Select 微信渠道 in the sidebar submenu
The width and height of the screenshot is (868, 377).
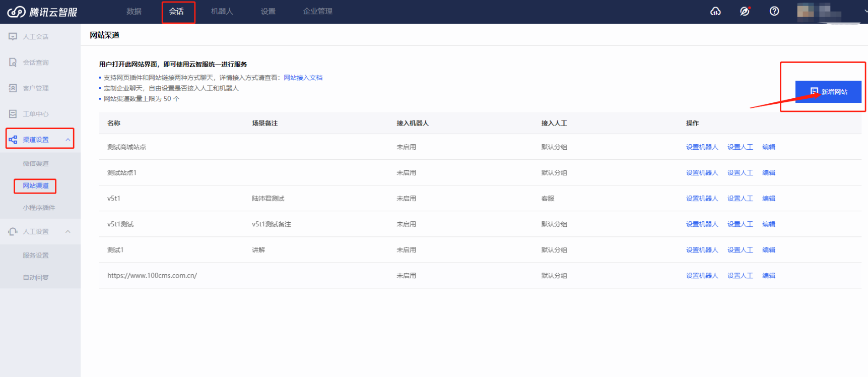coord(36,164)
